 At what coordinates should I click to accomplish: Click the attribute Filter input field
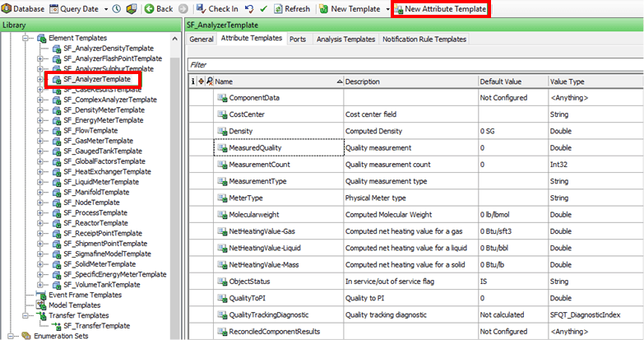tap(415, 64)
